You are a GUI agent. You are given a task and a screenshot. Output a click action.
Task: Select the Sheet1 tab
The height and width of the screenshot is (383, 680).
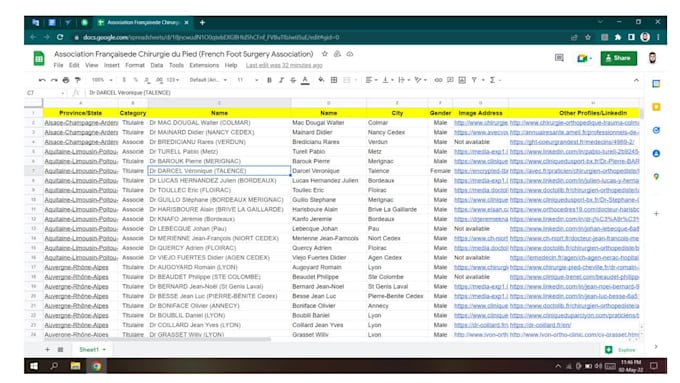coord(92,350)
